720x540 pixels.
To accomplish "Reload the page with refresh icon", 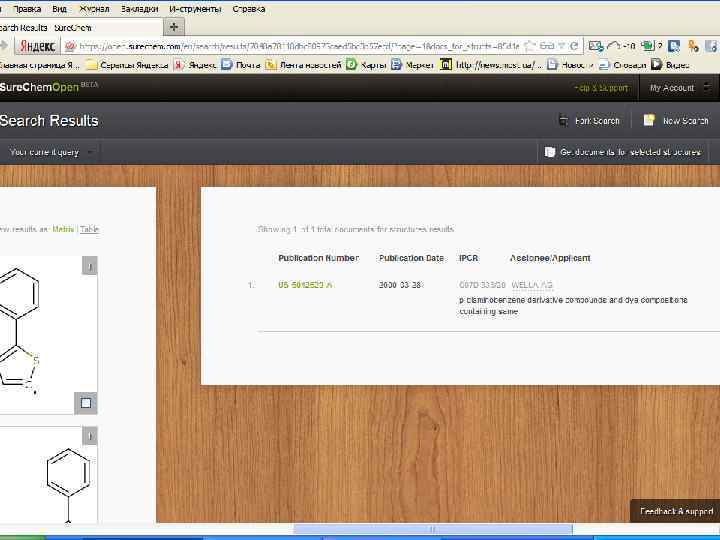I will click(574, 46).
